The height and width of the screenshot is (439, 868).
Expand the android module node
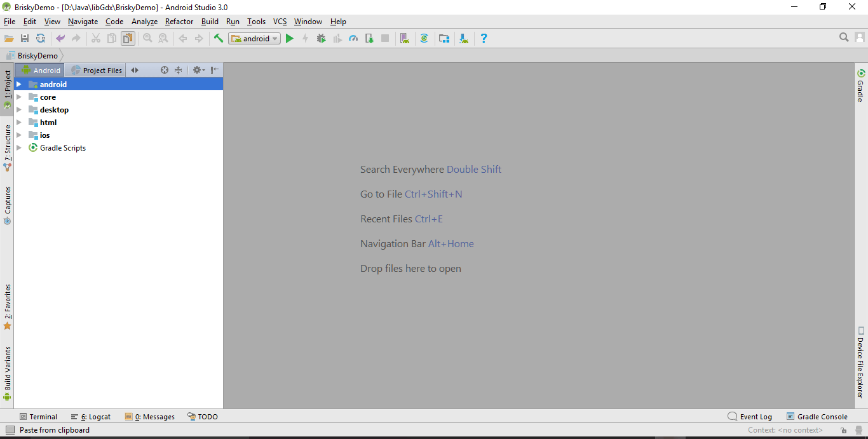tap(19, 84)
